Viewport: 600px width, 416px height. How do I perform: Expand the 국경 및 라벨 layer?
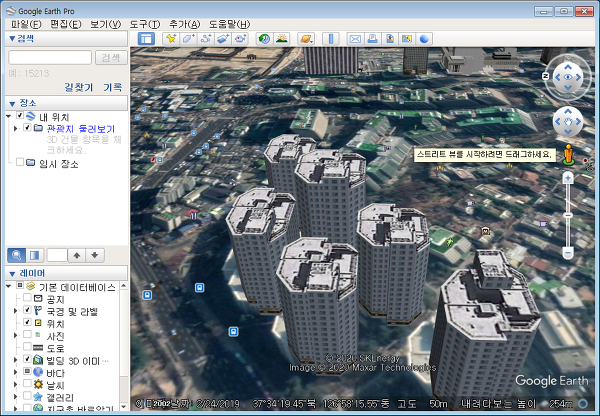click(x=16, y=310)
